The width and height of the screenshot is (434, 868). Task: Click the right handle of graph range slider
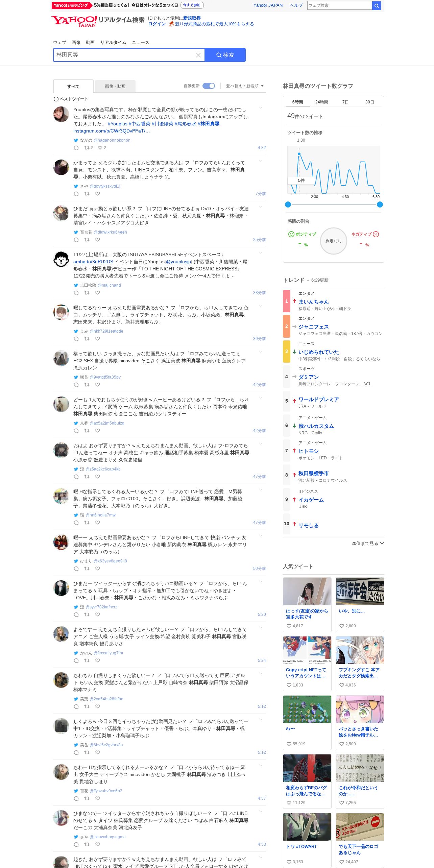[380, 204]
